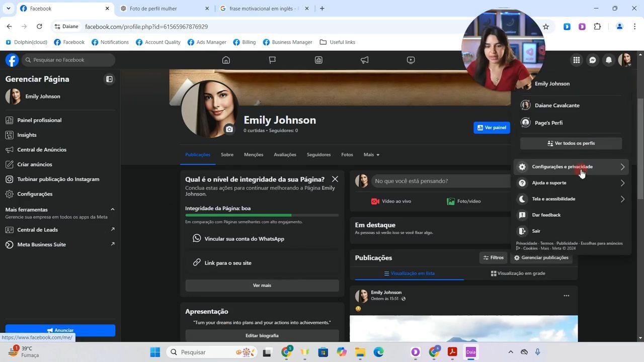Show hidden system tray icons

(x=511, y=352)
